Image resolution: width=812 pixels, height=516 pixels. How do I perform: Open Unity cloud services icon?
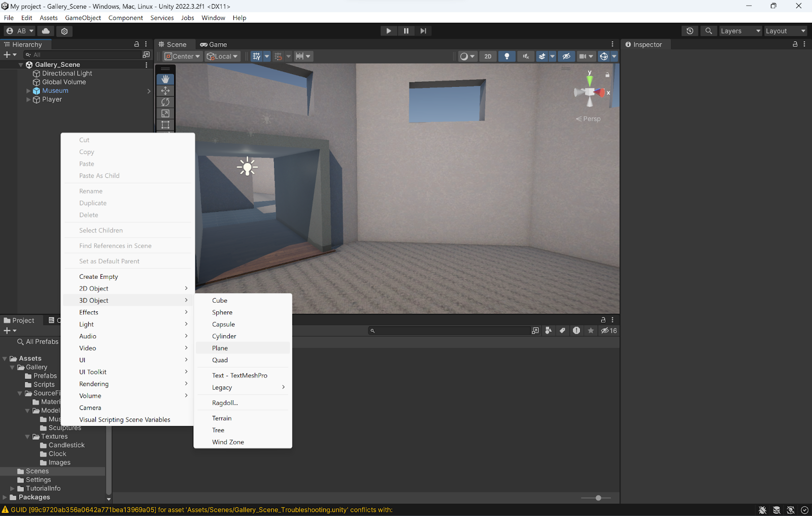tap(46, 31)
